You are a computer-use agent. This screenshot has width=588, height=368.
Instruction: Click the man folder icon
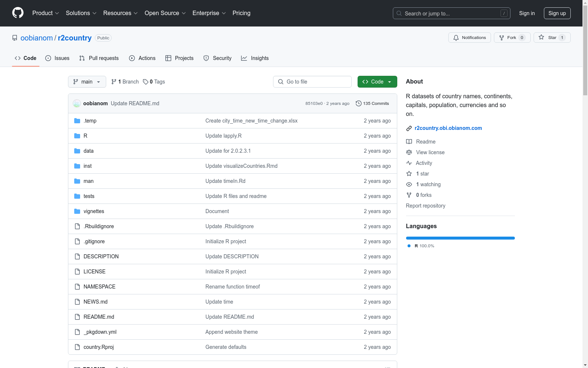click(x=77, y=181)
